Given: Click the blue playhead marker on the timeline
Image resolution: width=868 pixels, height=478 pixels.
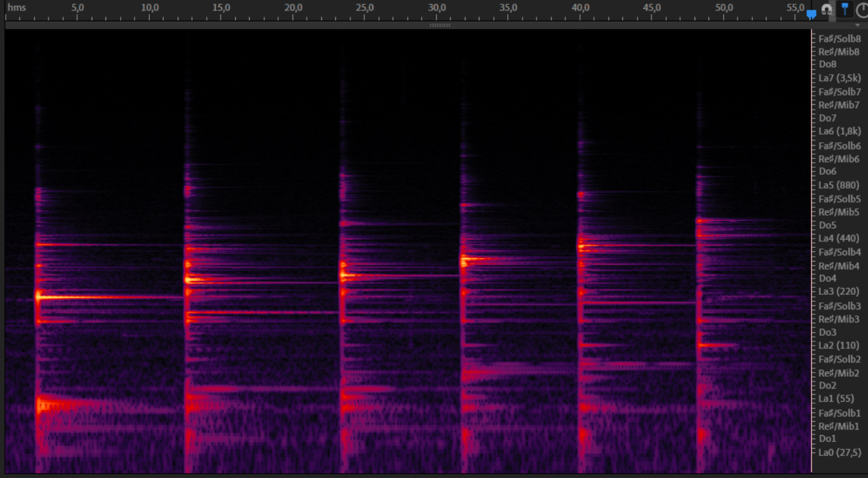Looking at the screenshot, I should click(x=811, y=14).
